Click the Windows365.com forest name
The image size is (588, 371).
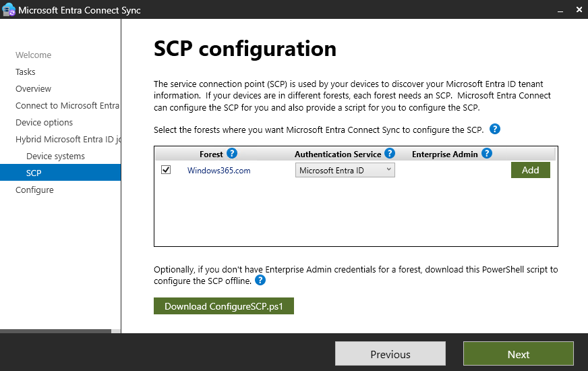[x=218, y=170]
